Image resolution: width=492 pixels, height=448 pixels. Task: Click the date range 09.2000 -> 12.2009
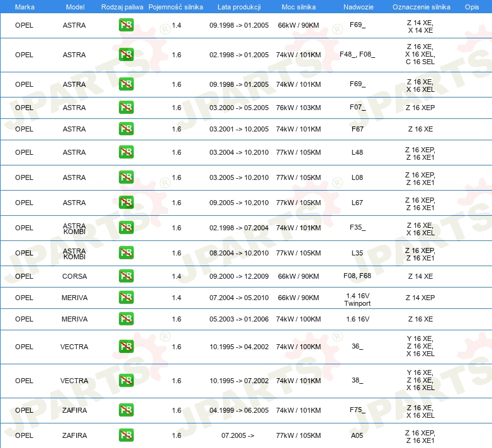(x=239, y=276)
